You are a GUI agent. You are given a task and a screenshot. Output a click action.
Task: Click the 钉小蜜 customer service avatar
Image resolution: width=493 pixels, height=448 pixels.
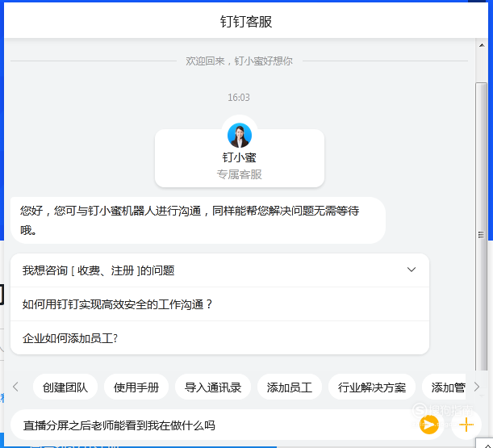(240, 135)
